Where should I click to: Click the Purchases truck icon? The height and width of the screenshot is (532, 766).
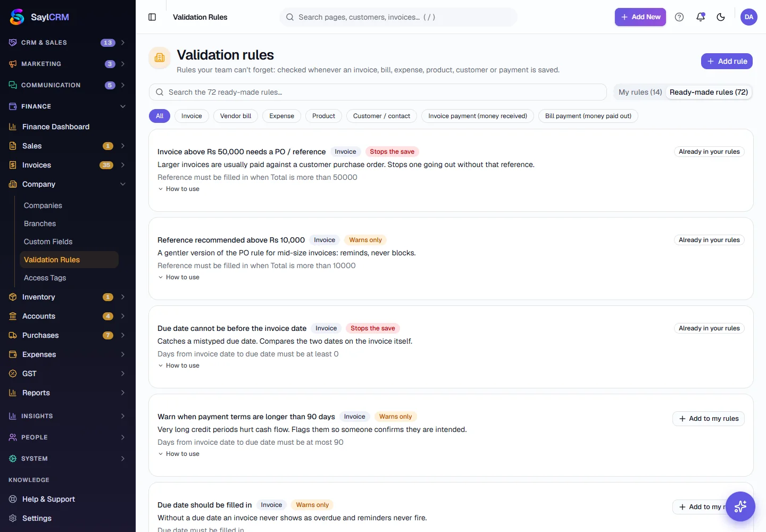click(13, 335)
